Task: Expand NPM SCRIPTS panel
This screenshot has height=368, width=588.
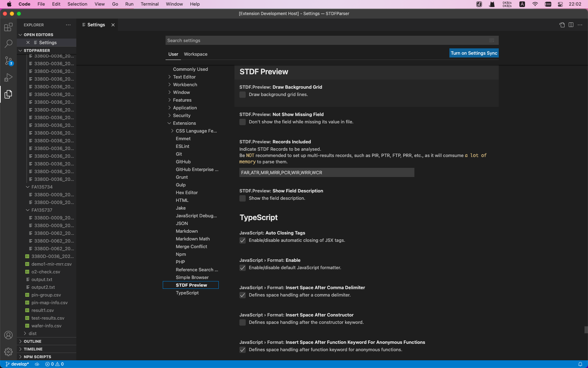Action: click(x=47, y=357)
